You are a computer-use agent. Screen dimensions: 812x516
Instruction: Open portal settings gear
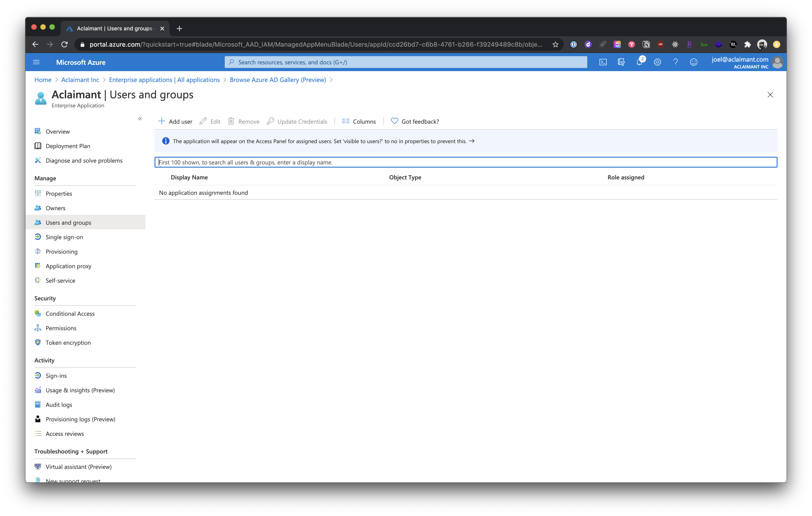pyautogui.click(x=657, y=62)
